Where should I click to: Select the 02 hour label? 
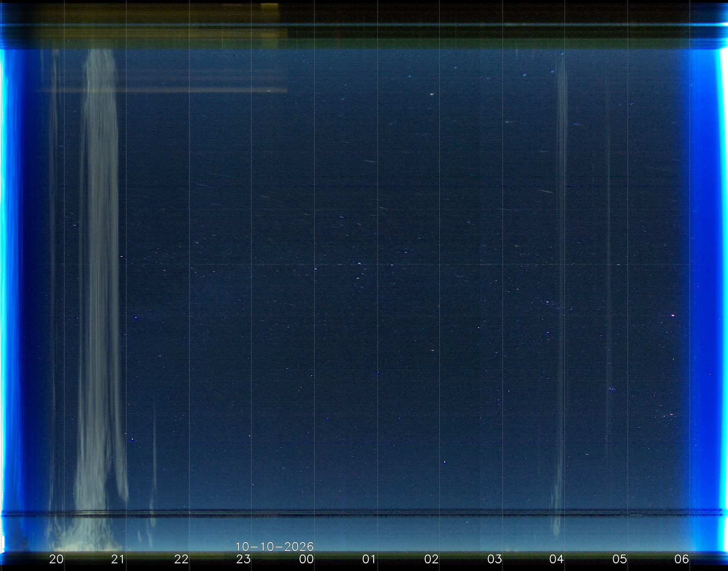431,559
